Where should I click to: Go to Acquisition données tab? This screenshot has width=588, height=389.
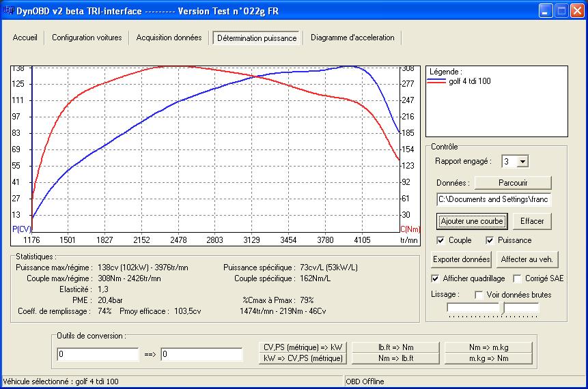pyautogui.click(x=169, y=38)
